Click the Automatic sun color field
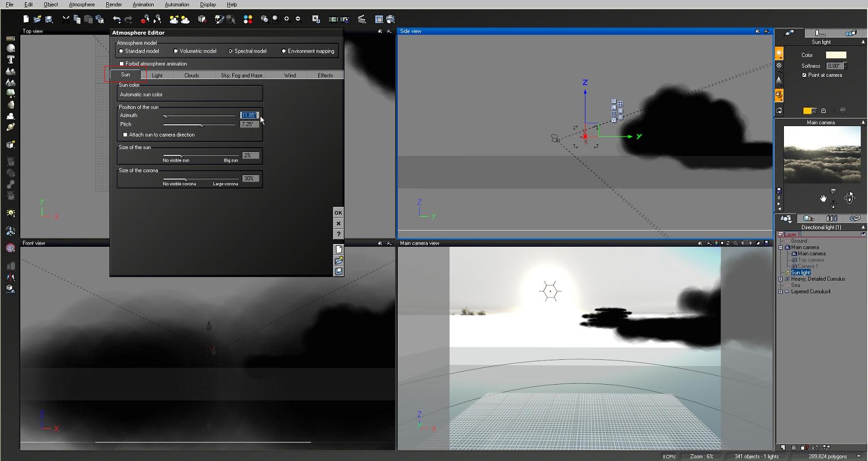The width and height of the screenshot is (868, 461). coord(190,94)
